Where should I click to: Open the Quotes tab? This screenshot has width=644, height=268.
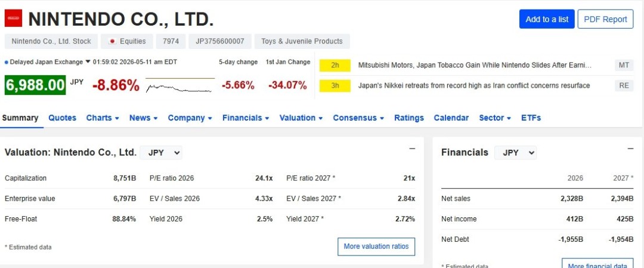click(63, 118)
